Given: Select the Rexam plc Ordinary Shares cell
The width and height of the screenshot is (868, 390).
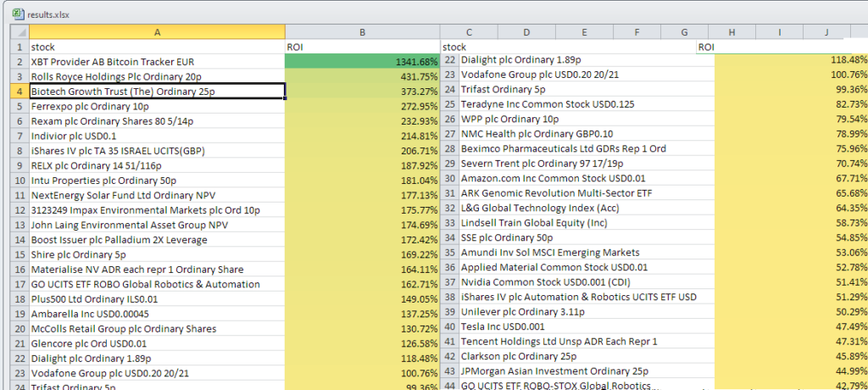Looking at the screenshot, I should point(157,121).
